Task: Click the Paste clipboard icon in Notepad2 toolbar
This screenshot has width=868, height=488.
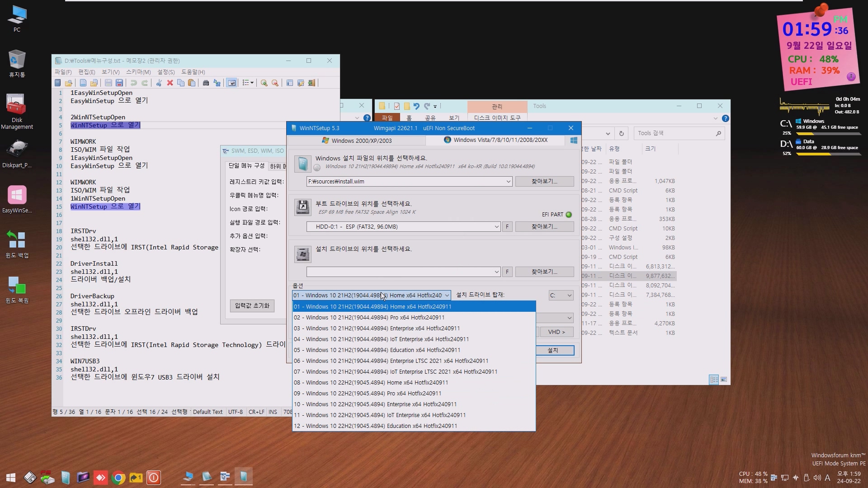Action: point(192,83)
